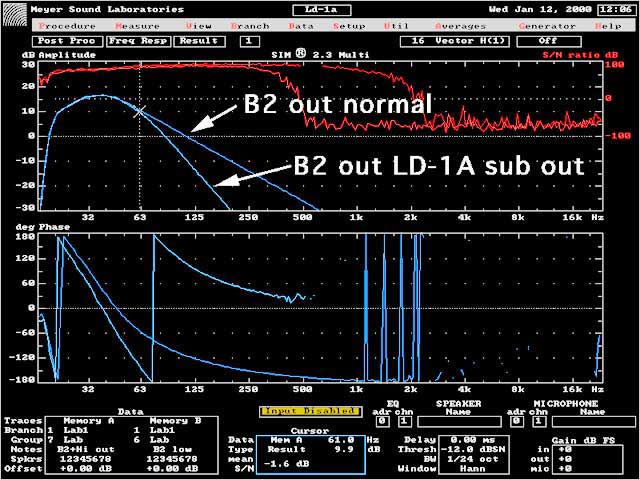Click the Memory B column header
Image resolution: width=640 pixels, height=480 pixels.
tap(176, 421)
